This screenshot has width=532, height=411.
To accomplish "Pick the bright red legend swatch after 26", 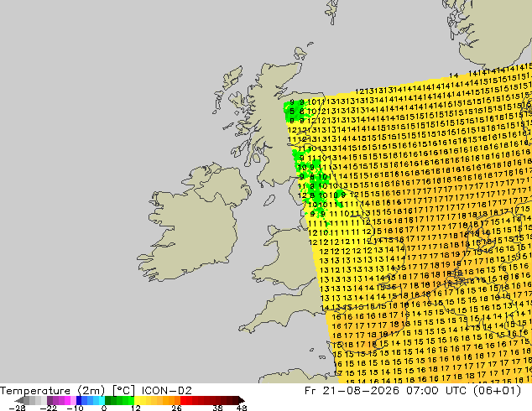I will (x=183, y=400).
